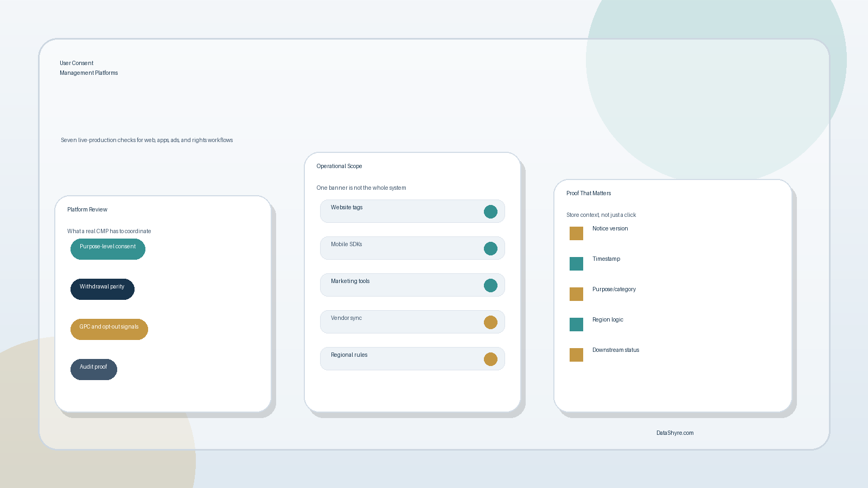
Task: Select the Withdrawal parity pill
Action: pos(103,289)
